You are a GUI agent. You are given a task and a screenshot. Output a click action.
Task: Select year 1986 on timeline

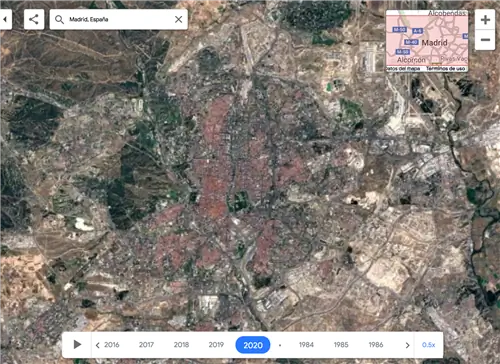[376, 345]
